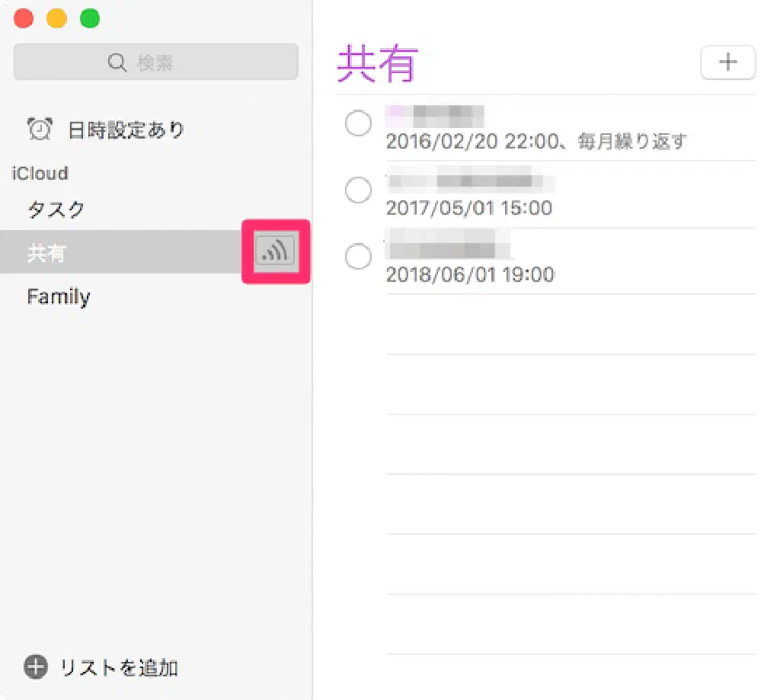Viewport: 780px width, 700px height.
Task: Click the alarm clock icon for 日時設定あり
Action: coord(40,129)
